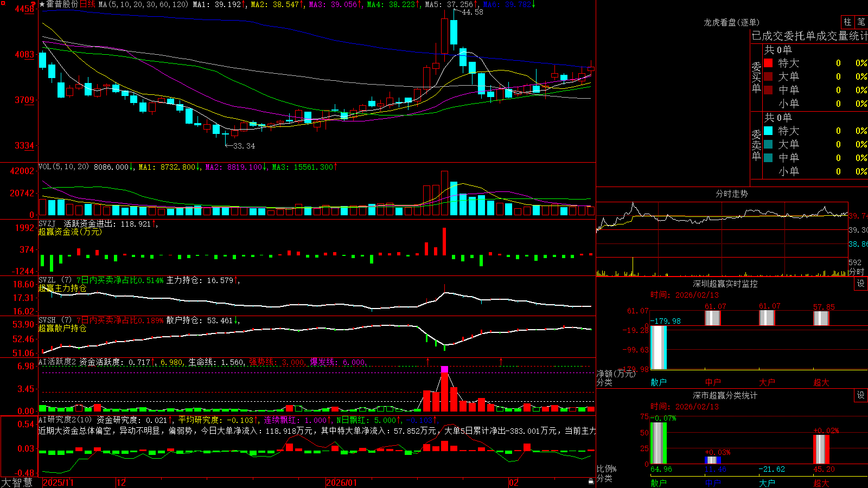Select 大户 category in 深圳超赢实时监控
This screenshot has width=868, height=488.
pos(767,382)
